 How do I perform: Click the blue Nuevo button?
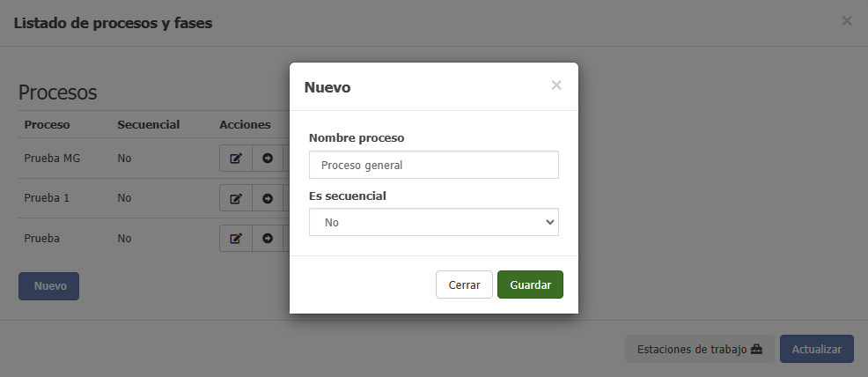click(48, 286)
